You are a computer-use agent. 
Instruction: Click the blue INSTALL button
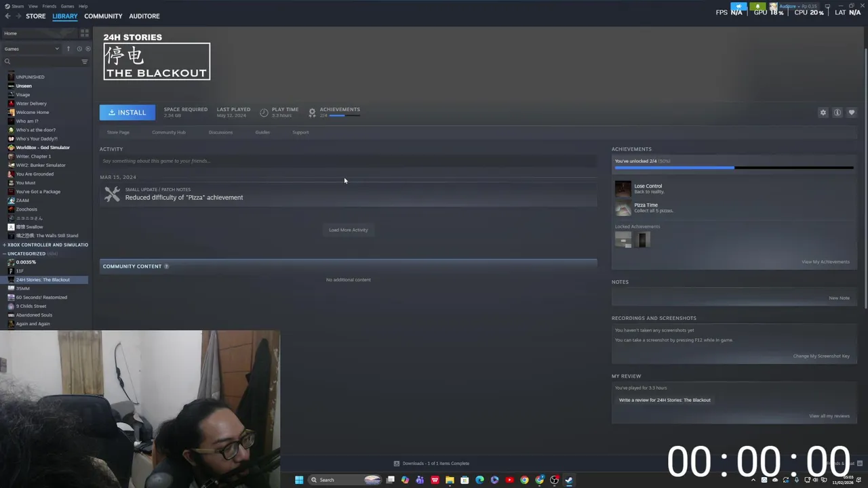(127, 113)
